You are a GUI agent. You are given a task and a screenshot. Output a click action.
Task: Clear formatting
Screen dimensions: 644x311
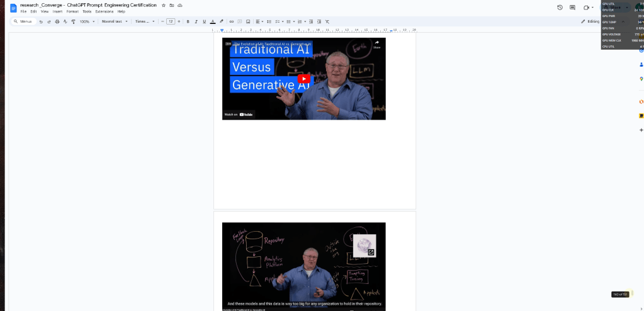pyautogui.click(x=327, y=21)
